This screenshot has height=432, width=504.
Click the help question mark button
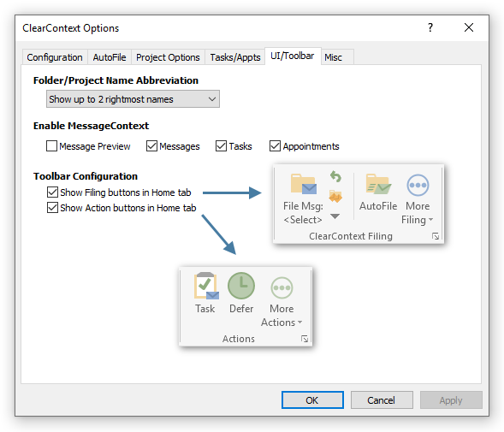[430, 27]
